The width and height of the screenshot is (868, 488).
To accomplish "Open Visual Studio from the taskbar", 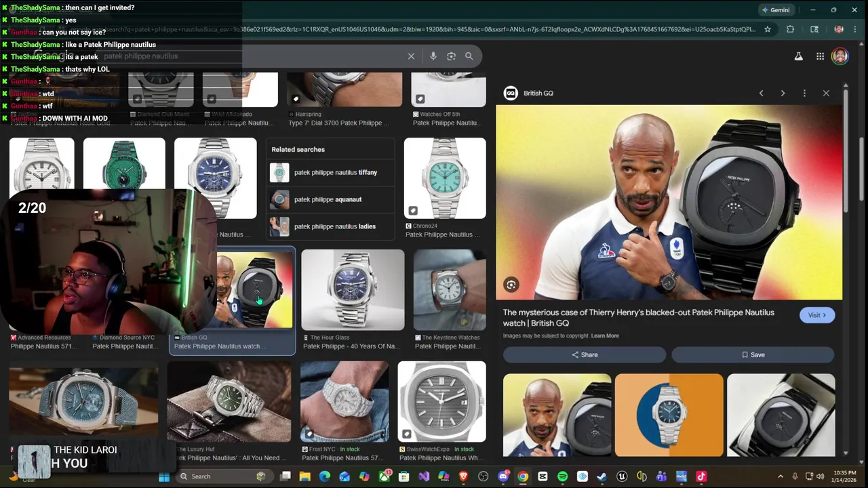I will coord(424,476).
